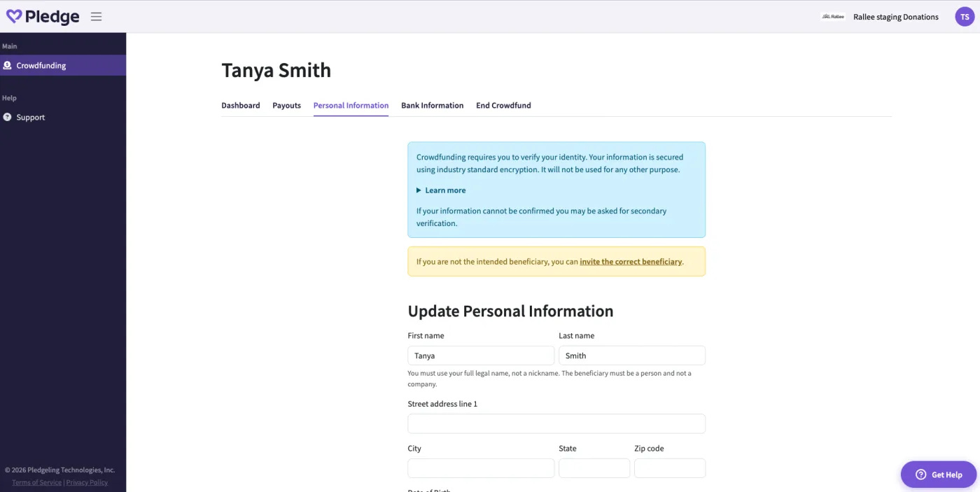This screenshot has height=492, width=980.
Task: Select the Personal Information tab
Action: [x=351, y=106]
